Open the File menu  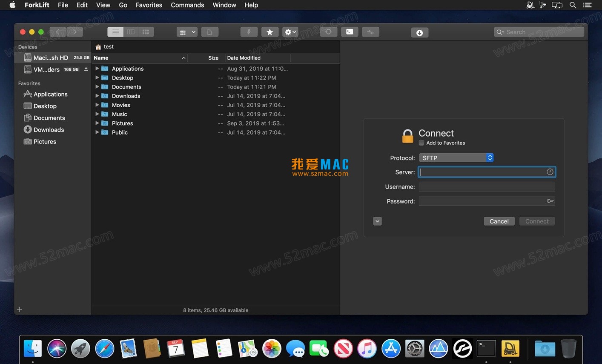63,5
